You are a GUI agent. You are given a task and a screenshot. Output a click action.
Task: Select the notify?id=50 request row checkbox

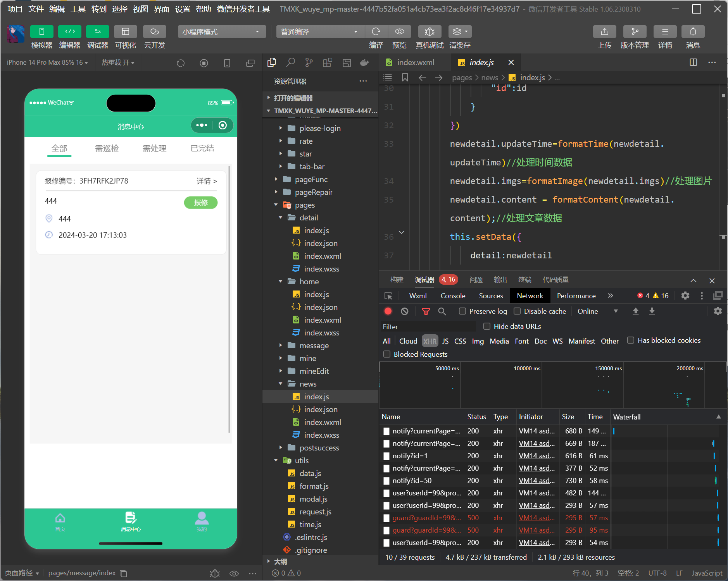[386, 481]
